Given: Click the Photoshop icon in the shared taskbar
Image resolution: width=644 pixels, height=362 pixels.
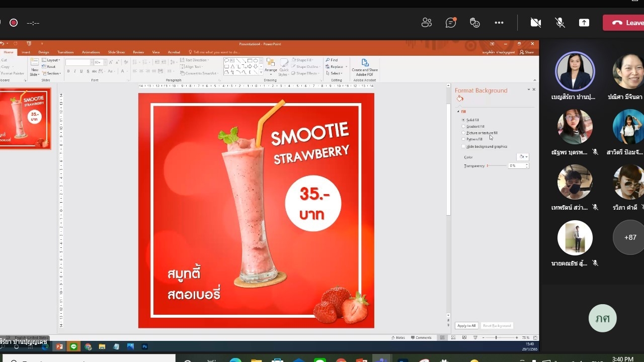Looking at the screenshot, I should tap(145, 346).
